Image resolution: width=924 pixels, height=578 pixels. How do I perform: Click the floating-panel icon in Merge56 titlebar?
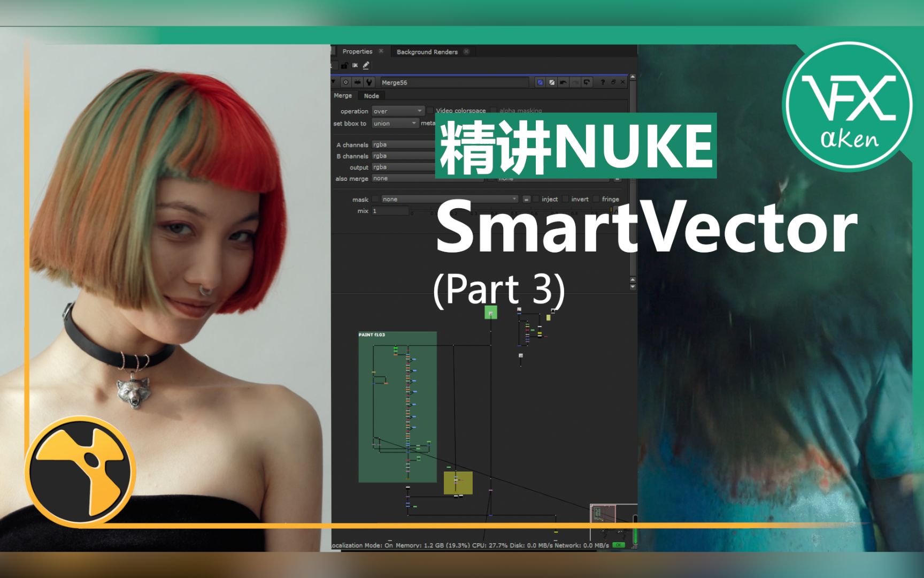click(614, 82)
